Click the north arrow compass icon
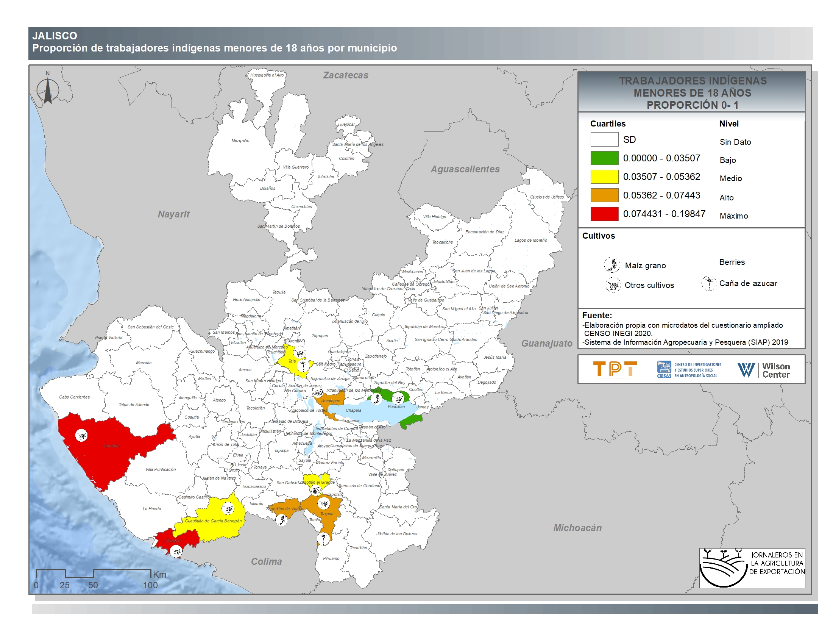833x644 pixels. (48, 90)
